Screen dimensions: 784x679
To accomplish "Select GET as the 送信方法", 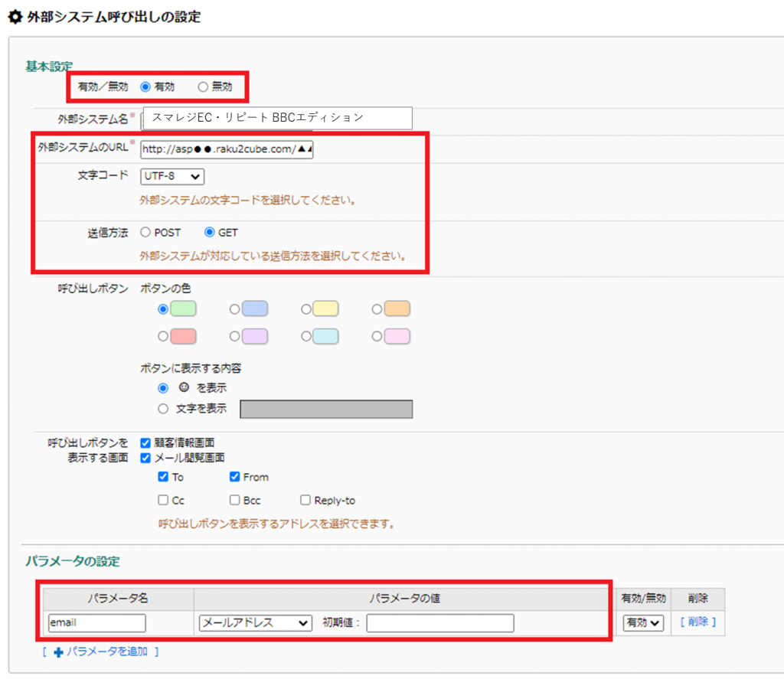I will click(x=210, y=232).
